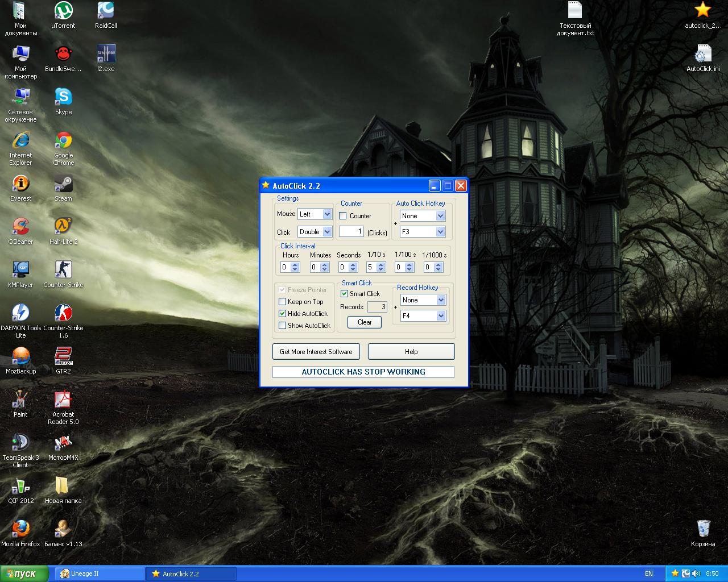Select the Recycle Bin (Корзина) icon
The image size is (728, 582).
[703, 529]
